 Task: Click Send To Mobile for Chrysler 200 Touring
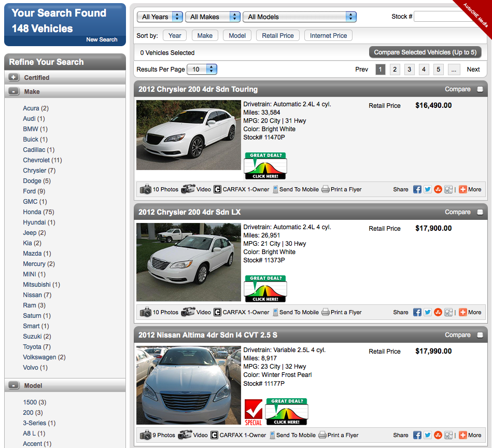coord(296,189)
